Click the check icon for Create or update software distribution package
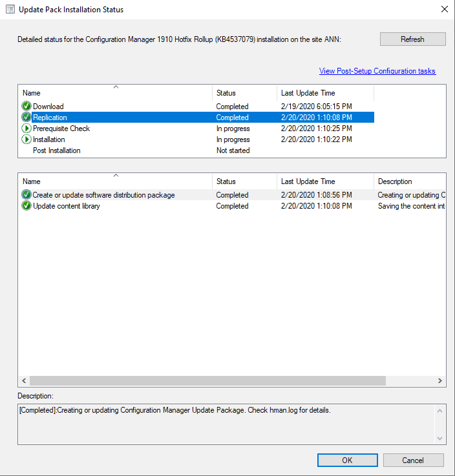Screen dimensions: 455x476 tap(26, 194)
